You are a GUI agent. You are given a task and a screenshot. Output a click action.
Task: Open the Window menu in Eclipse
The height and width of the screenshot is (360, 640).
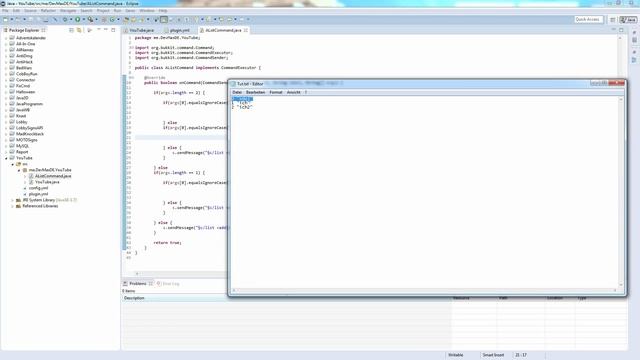click(x=147, y=11)
